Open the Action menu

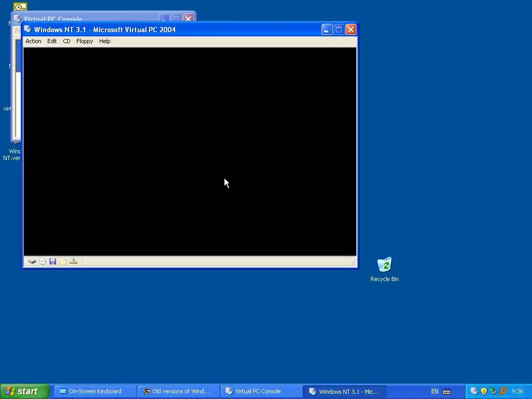pyautogui.click(x=33, y=41)
